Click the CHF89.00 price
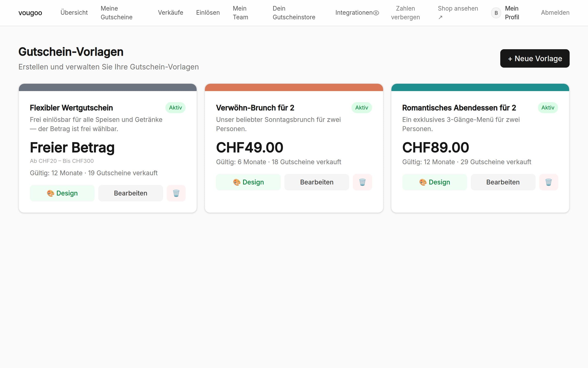This screenshot has height=368, width=588. point(435,147)
